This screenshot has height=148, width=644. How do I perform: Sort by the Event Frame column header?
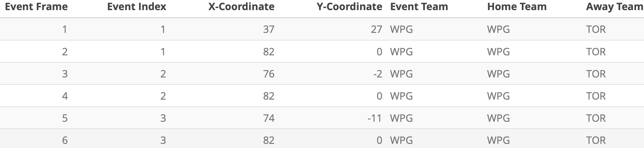pos(36,7)
